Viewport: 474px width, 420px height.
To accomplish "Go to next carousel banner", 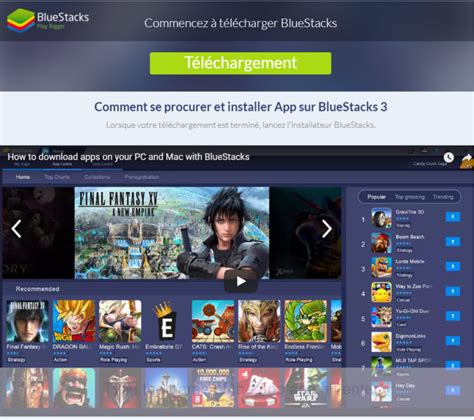I will (x=327, y=229).
